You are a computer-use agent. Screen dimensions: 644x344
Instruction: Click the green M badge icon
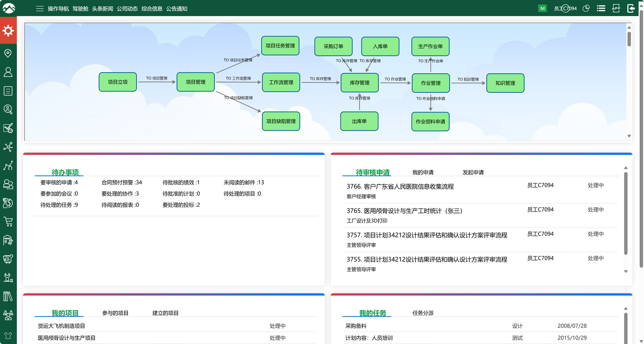(x=542, y=8)
